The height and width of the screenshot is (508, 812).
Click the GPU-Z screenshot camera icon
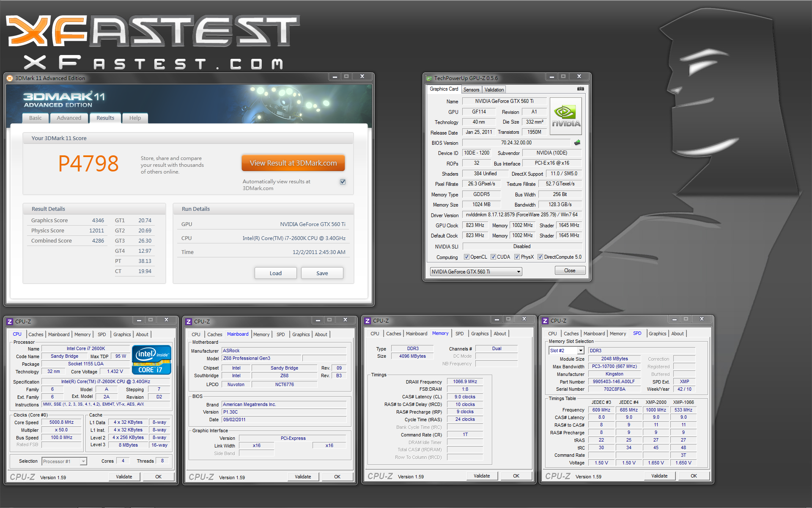580,89
